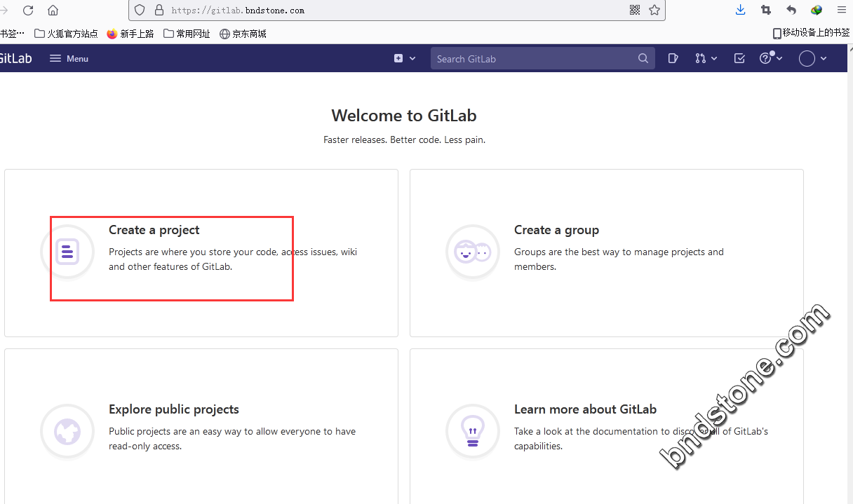Click the crop screenshot icon in toolbar

(x=766, y=10)
